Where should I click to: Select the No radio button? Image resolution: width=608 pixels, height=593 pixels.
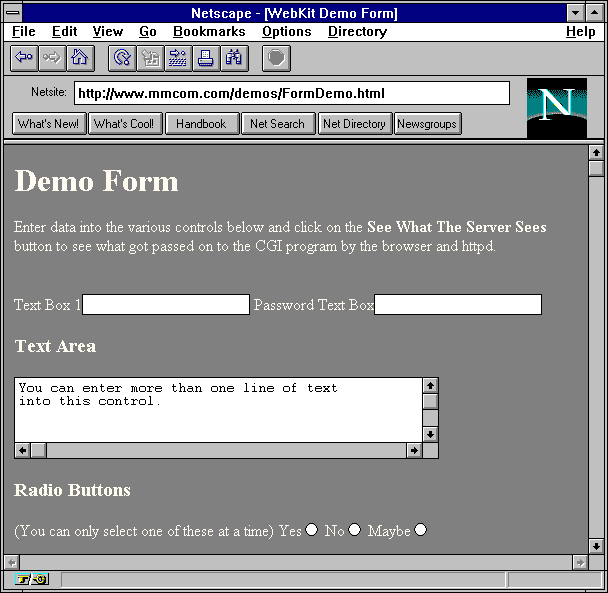(354, 530)
